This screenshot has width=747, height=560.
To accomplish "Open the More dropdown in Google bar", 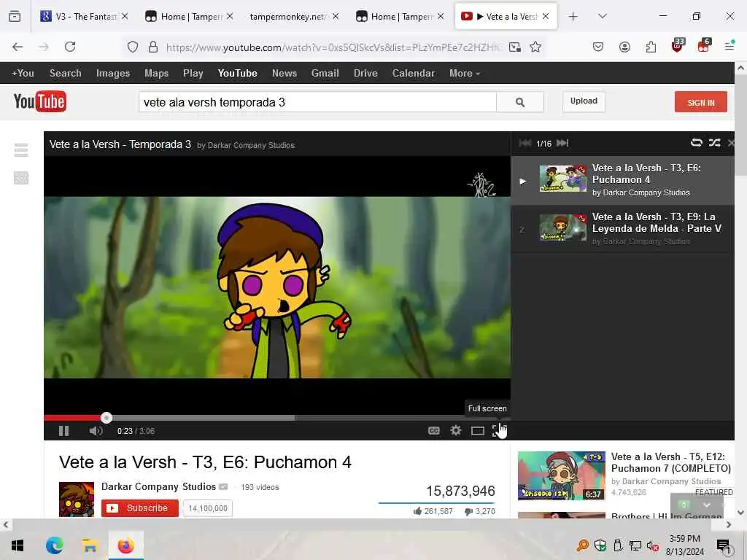I will click(465, 74).
